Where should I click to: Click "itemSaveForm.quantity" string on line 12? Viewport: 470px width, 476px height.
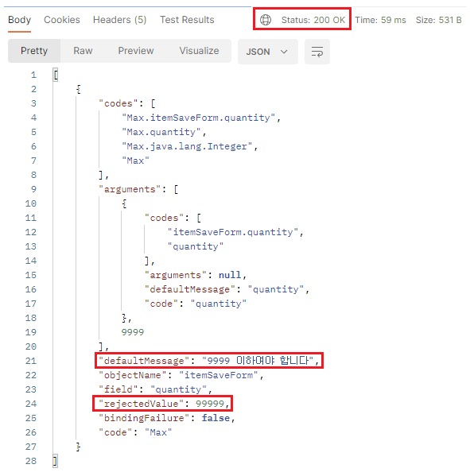point(233,232)
